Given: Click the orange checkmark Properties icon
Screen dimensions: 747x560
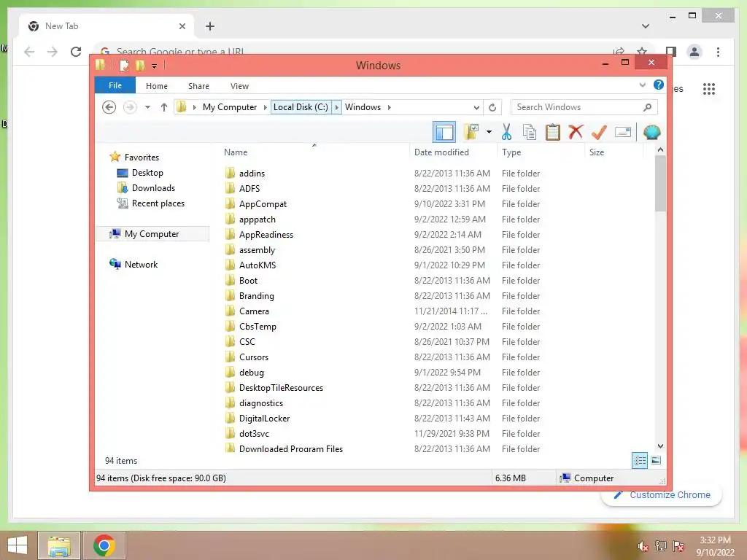Looking at the screenshot, I should coord(599,132).
